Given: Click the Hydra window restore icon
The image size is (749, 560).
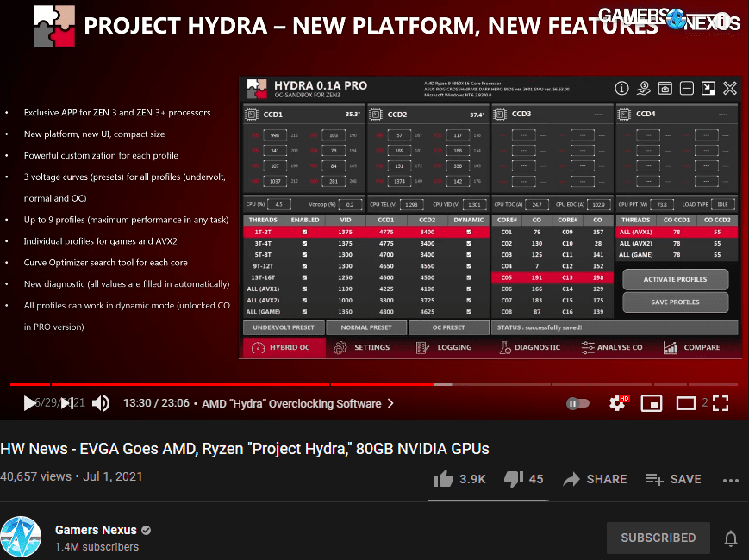Looking at the screenshot, I should coord(708,89).
